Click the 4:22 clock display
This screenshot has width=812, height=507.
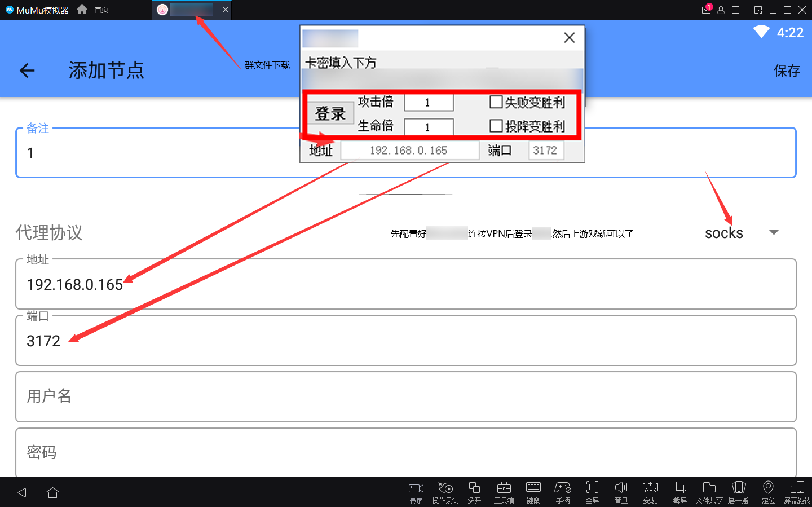point(790,33)
